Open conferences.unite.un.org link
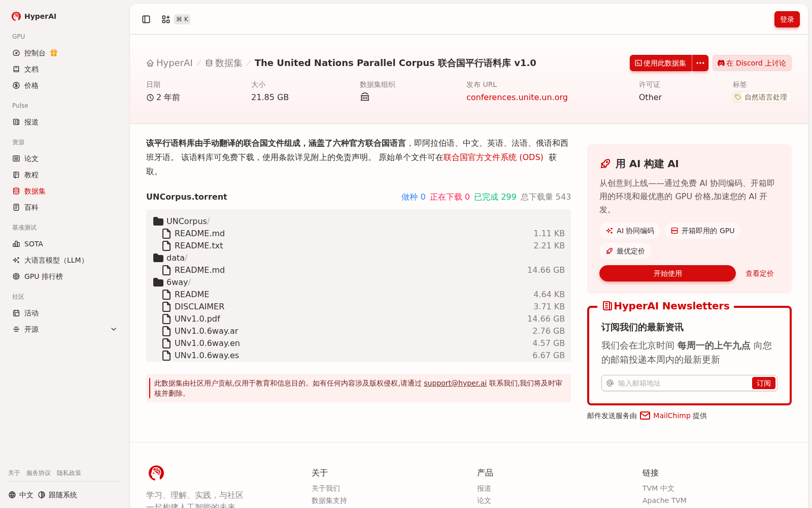 click(517, 97)
